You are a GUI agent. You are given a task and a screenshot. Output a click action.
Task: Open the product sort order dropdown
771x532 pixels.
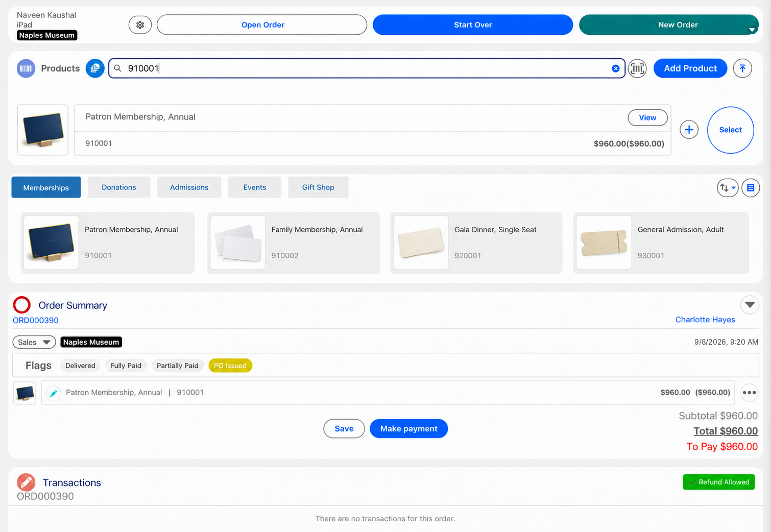[x=728, y=188]
